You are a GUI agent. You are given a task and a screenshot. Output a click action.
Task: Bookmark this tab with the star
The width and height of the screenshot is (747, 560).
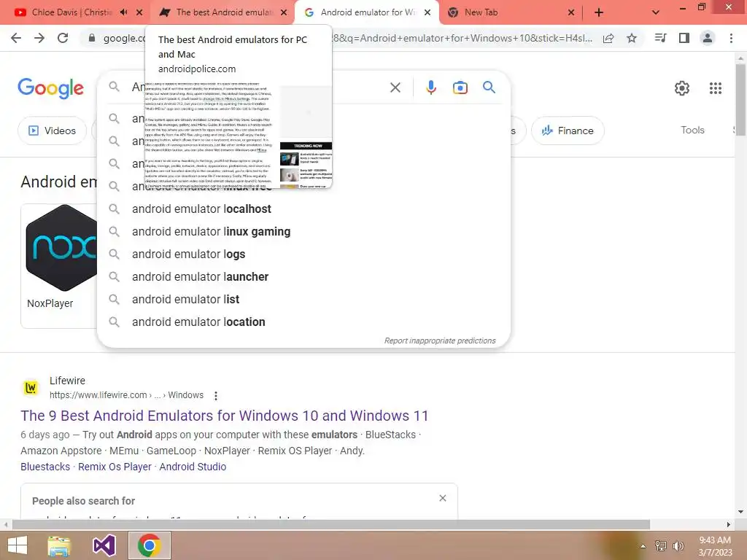point(632,38)
